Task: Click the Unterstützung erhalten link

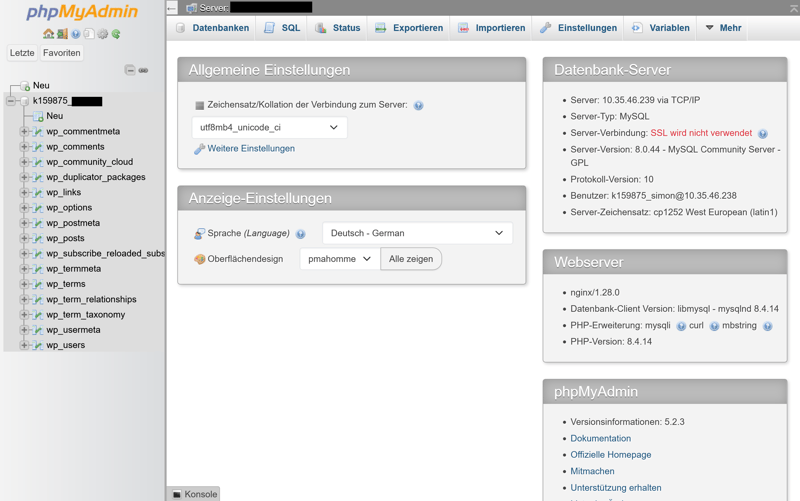Action: (616, 488)
